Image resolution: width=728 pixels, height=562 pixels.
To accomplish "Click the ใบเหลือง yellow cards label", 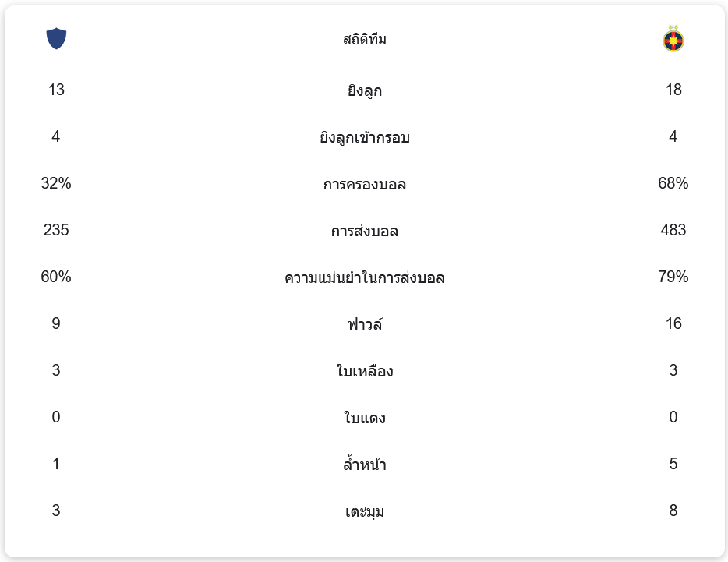I will (x=365, y=371).
